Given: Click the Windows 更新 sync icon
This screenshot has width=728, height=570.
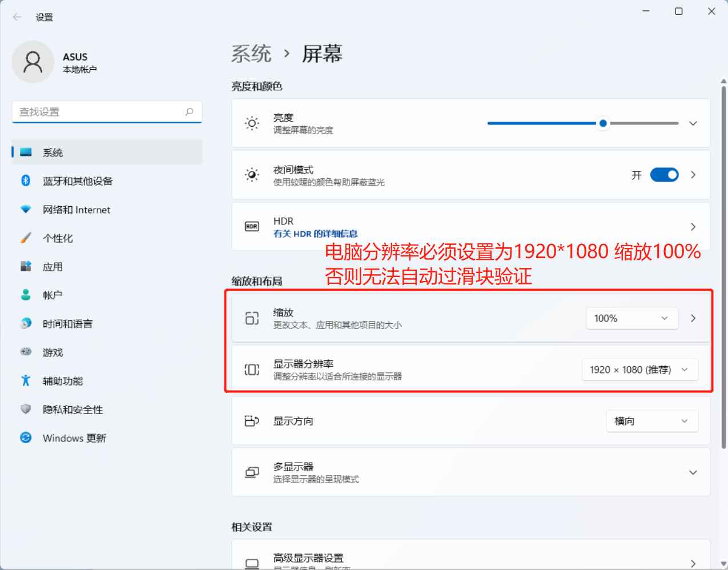Looking at the screenshot, I should [x=26, y=438].
